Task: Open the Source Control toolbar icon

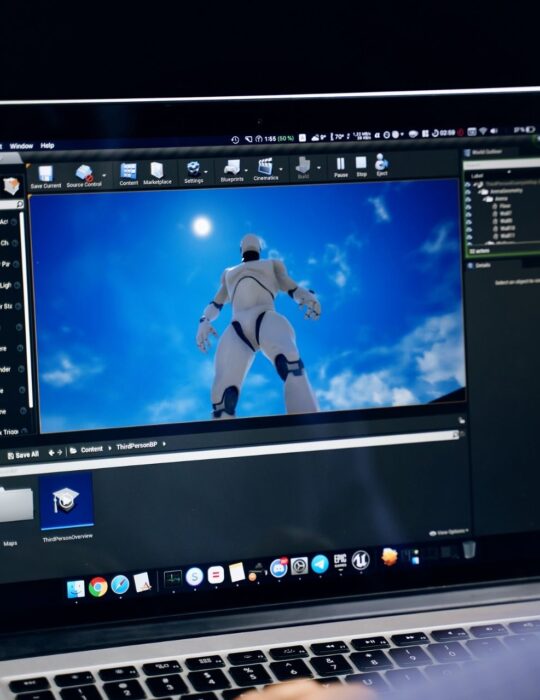Action: pos(84,173)
